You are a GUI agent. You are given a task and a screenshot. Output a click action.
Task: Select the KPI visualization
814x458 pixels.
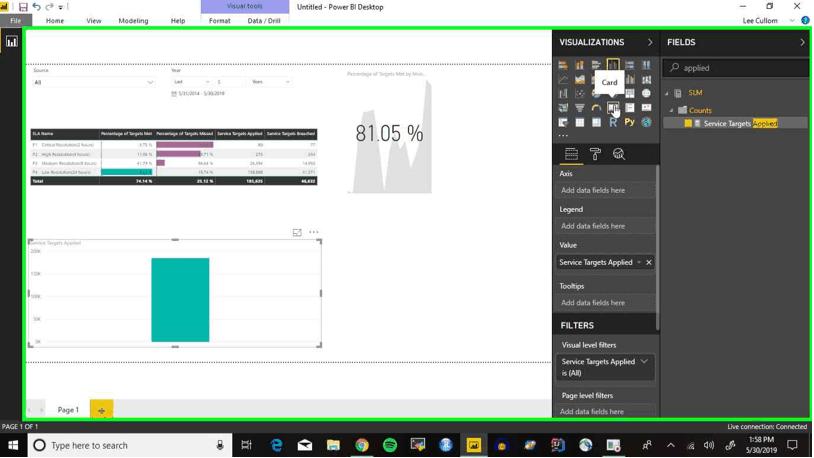[x=646, y=107]
